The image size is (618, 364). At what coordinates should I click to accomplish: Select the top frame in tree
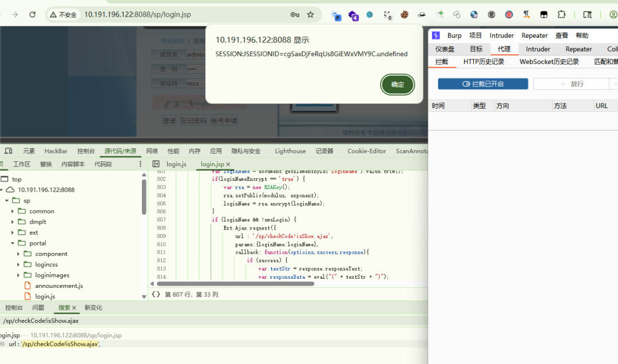tap(17, 179)
